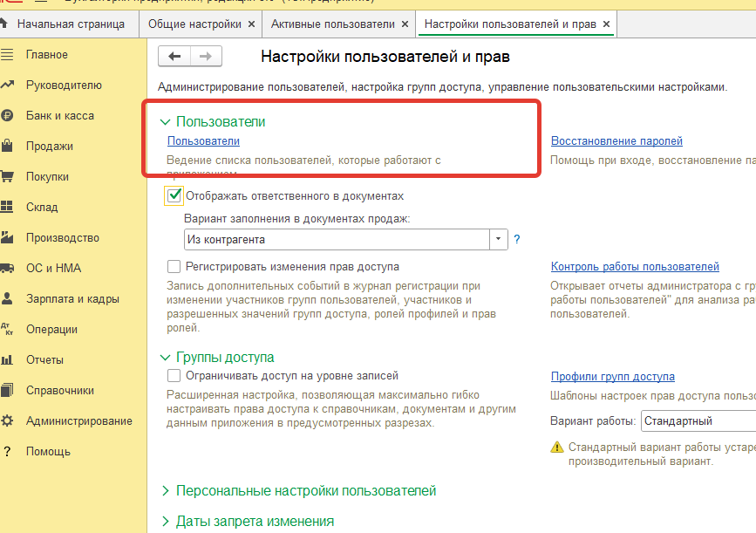Open the Помощь section
Viewport: 756px width, 533px height.
[x=48, y=452]
